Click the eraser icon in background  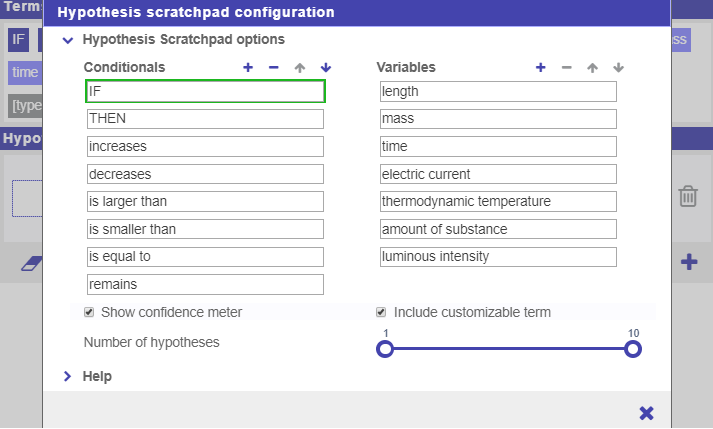pos(33,263)
